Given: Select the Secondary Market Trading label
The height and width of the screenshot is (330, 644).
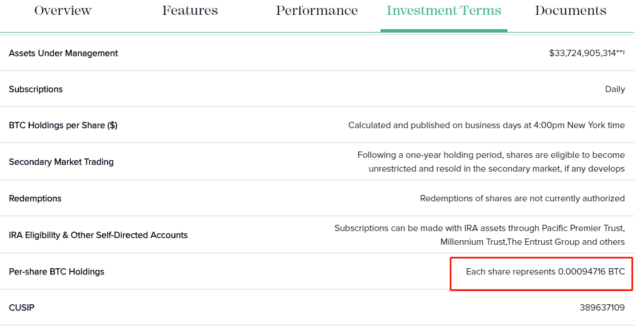Looking at the screenshot, I should [61, 162].
